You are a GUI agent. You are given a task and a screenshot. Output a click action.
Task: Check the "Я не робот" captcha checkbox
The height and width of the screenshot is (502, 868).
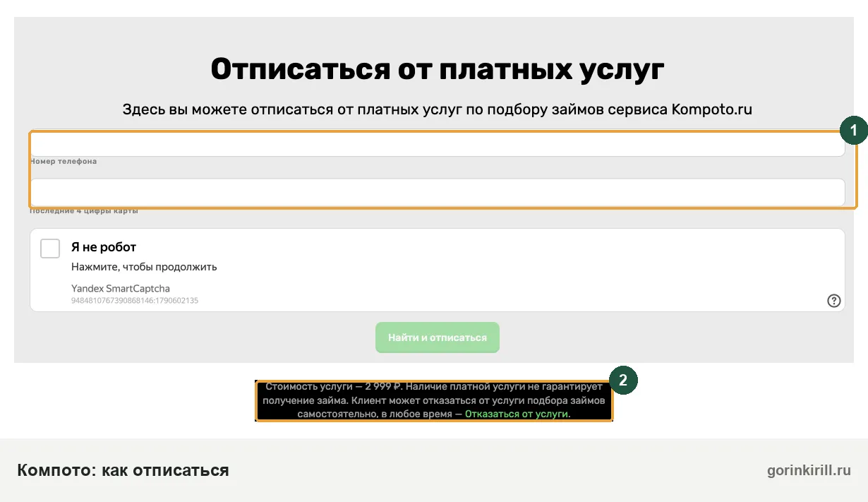pos(50,249)
